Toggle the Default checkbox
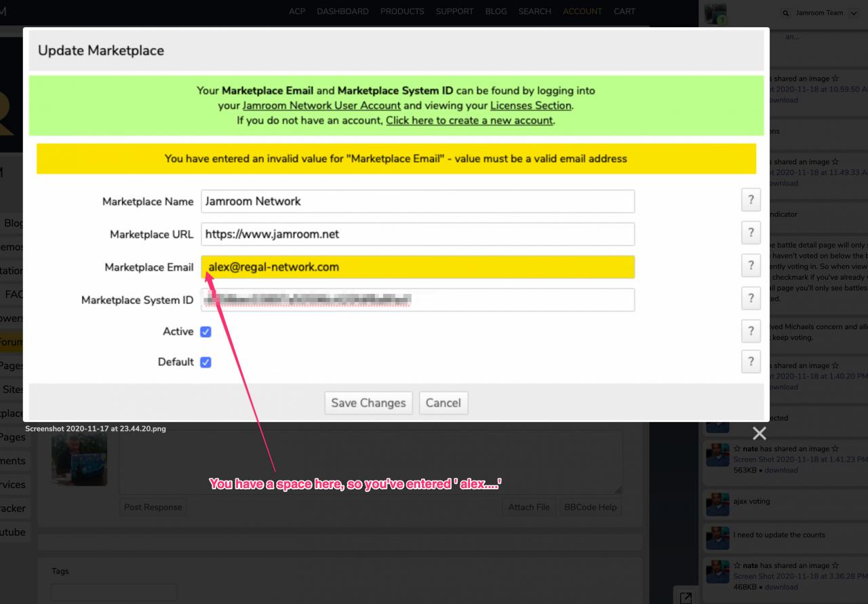The width and height of the screenshot is (868, 604). pos(205,362)
